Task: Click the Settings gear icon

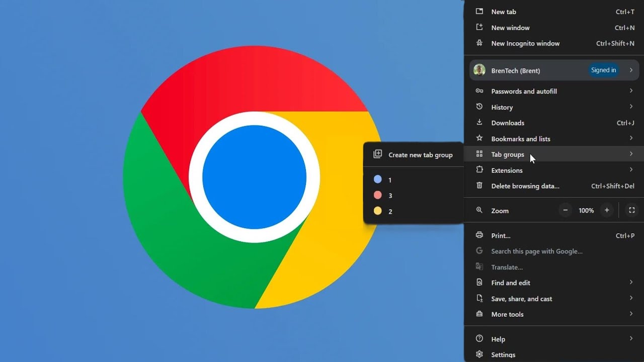Action: 479,354
